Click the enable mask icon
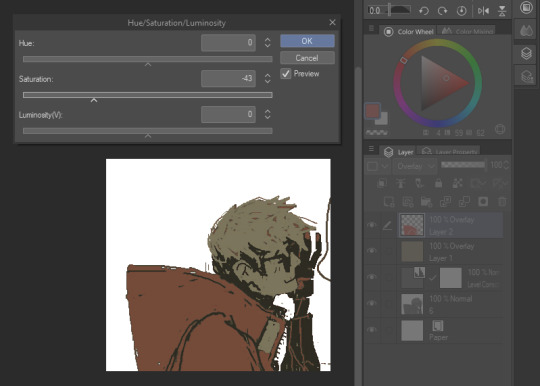Screen dimensions: 540x386 click(478, 183)
